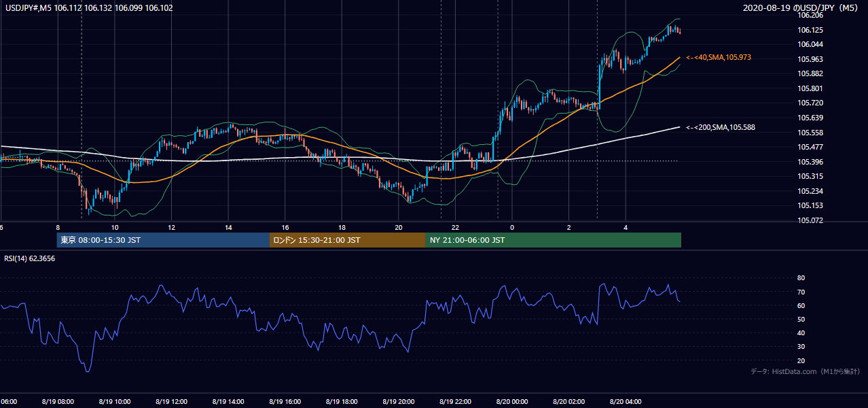Click the price axis value 105.720
This screenshot has width=868, height=408.
pos(811,103)
